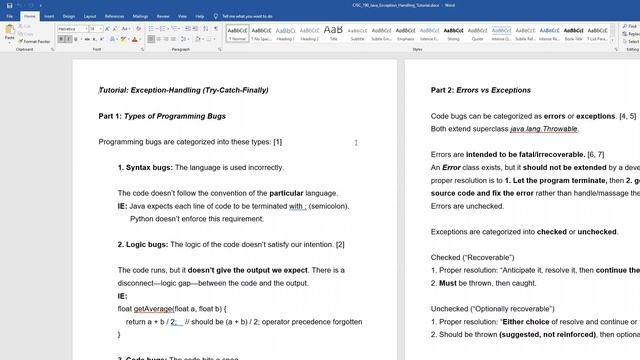640x360 pixels.
Task: Open the Styles pane dialog launcher
Action: (616, 49)
